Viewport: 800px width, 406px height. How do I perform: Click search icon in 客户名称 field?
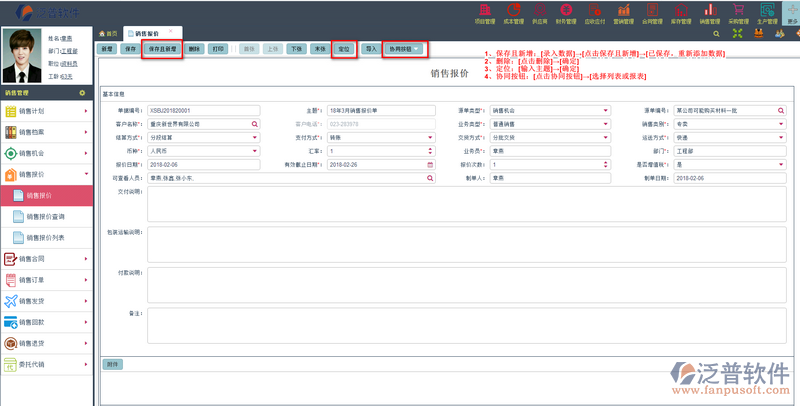[x=254, y=124]
